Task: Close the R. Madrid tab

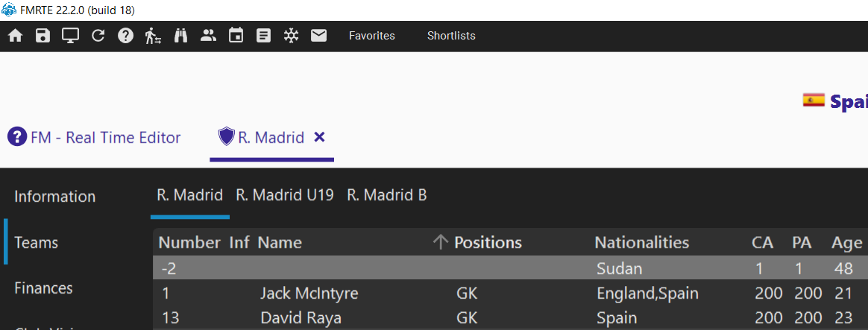Action: click(319, 137)
